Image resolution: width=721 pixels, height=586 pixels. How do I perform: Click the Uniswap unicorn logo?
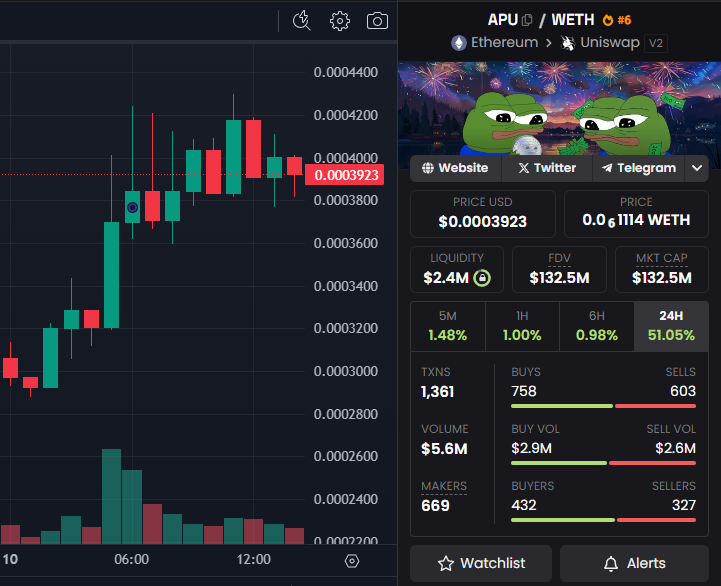click(x=568, y=43)
